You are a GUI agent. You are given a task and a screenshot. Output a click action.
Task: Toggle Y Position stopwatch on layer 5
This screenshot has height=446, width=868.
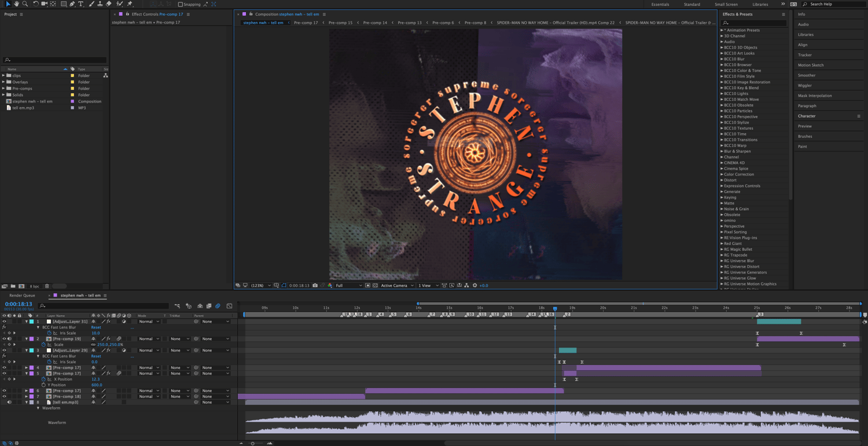tap(43, 385)
